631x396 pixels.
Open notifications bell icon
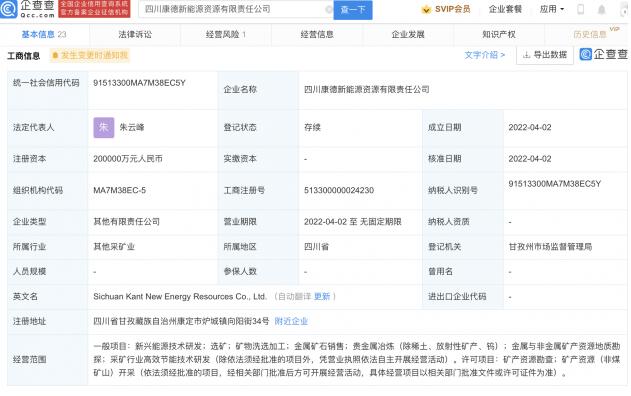[x=601, y=9]
